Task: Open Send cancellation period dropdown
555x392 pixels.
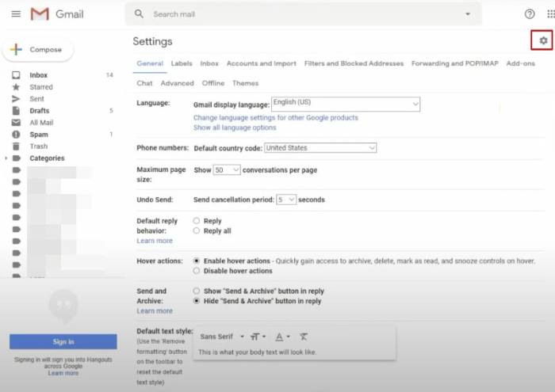Action: click(286, 200)
